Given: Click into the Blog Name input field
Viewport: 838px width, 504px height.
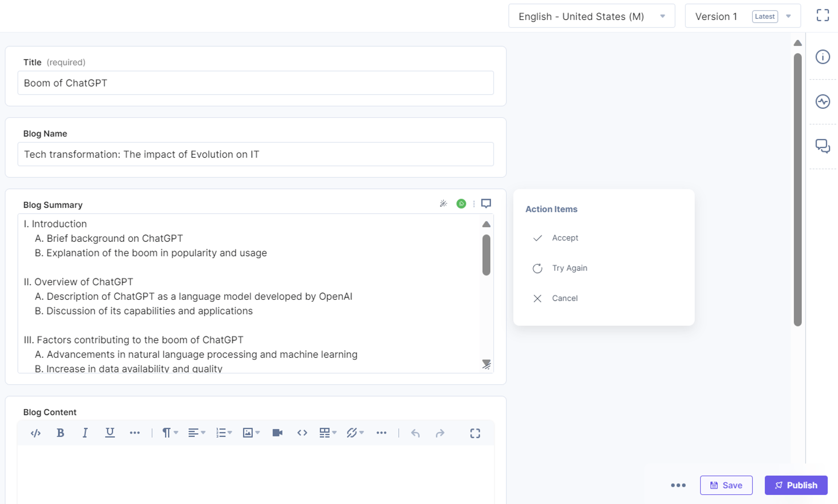Looking at the screenshot, I should click(x=256, y=154).
